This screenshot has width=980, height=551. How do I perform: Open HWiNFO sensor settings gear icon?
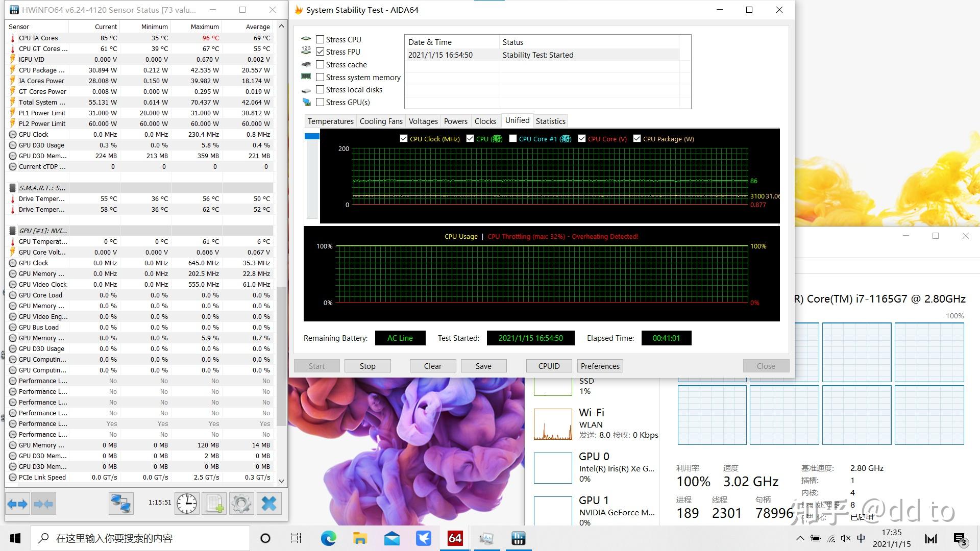coord(241,504)
